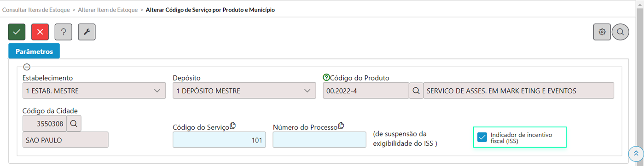Screen dimensions: 644x166
Task: Go to Consultar Itens de Estoque breadcrumb
Action: (36, 9)
